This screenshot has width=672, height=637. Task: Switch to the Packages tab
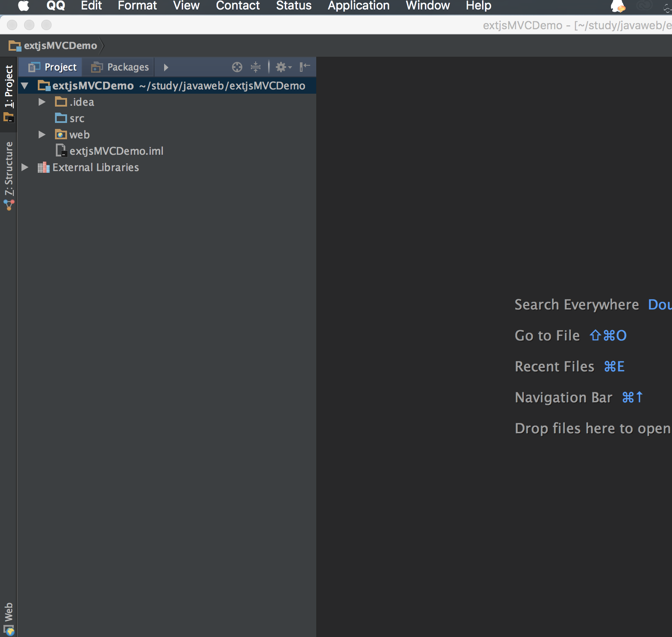120,67
